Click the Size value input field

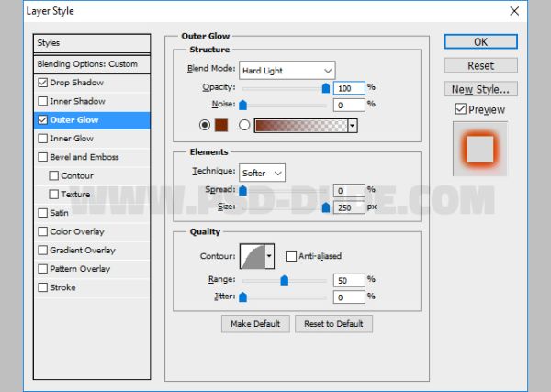click(x=349, y=207)
